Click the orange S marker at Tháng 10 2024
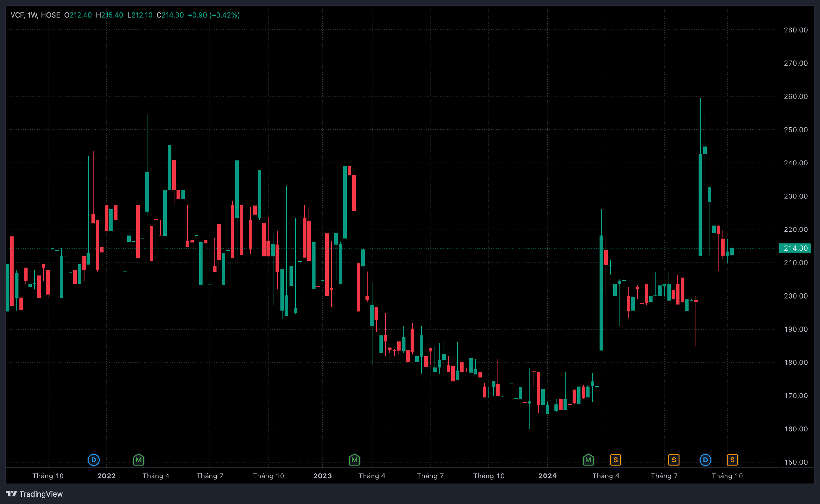 [732, 460]
